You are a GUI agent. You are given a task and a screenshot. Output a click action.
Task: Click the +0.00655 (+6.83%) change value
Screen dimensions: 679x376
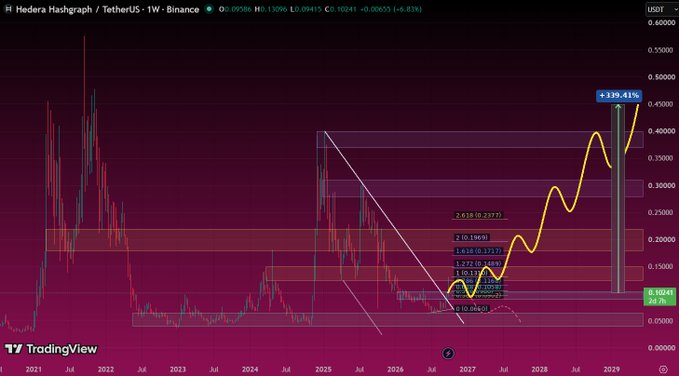click(x=391, y=9)
